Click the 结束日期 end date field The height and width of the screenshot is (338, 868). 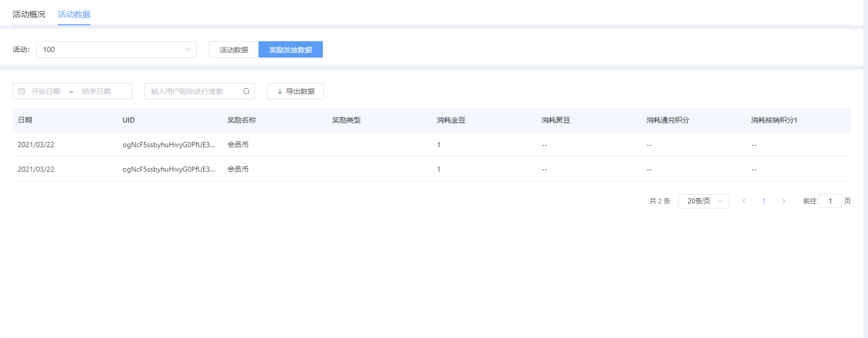pos(96,92)
